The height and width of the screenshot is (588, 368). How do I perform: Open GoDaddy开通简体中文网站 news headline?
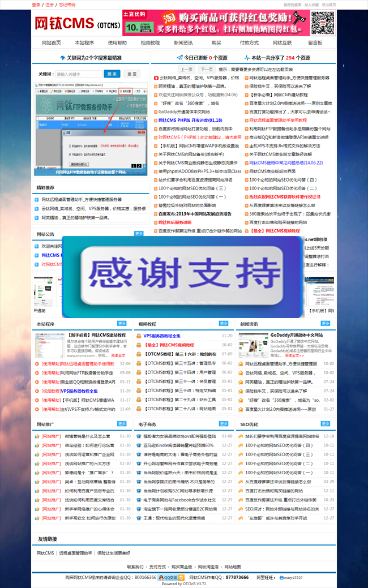(296, 335)
